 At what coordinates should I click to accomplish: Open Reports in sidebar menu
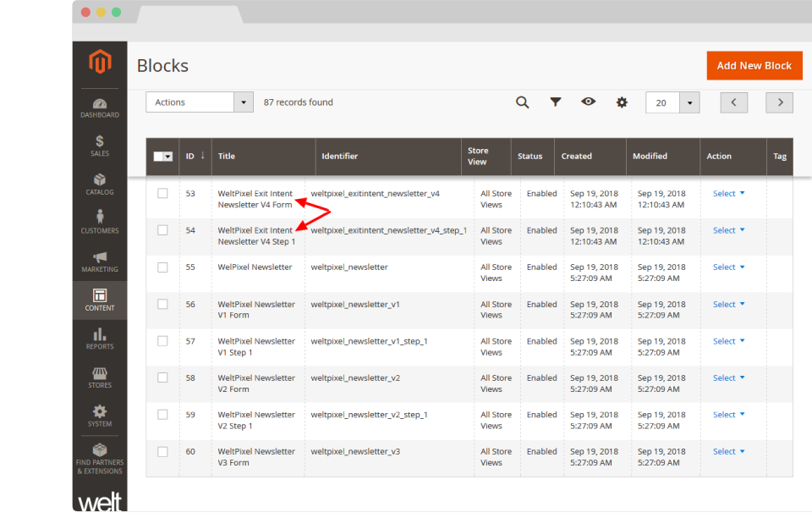100,338
